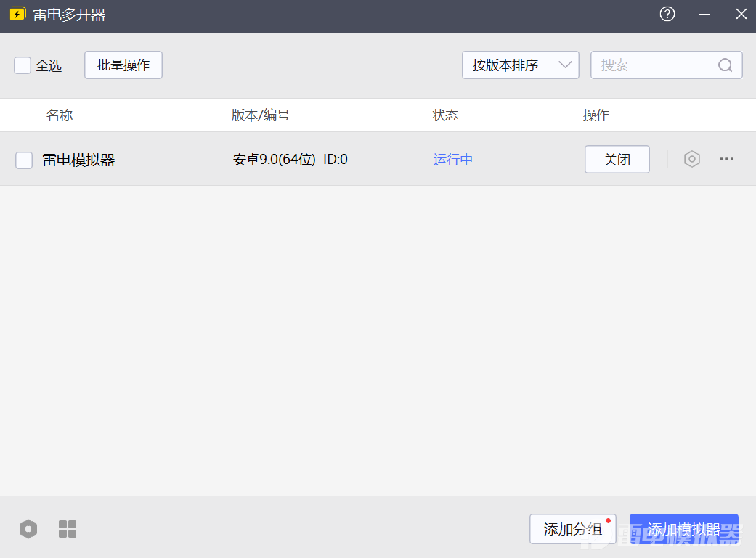Click 关闭 to stop the running emulator
The image size is (756, 558).
tap(617, 159)
